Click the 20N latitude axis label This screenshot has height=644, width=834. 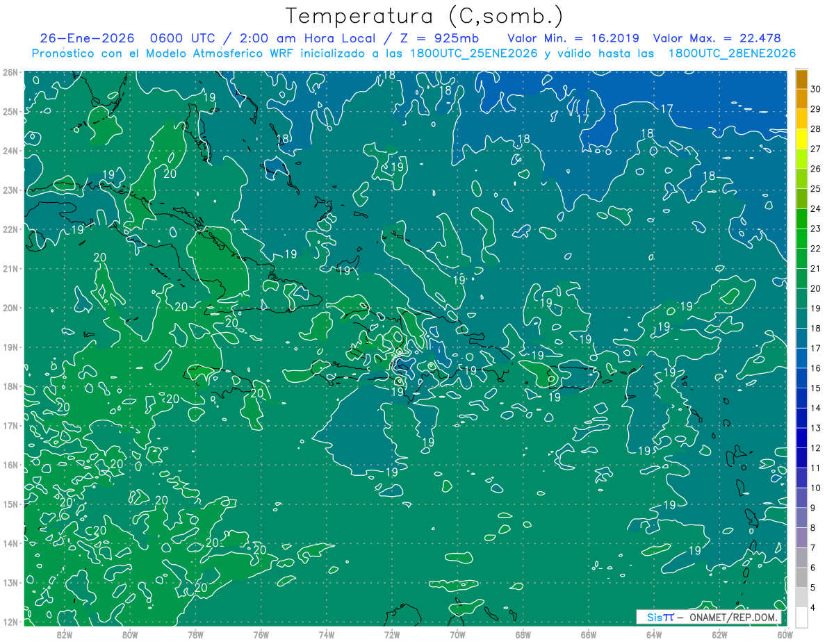[10, 308]
